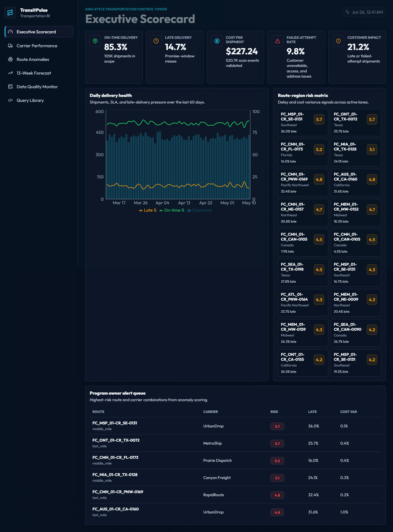Image resolution: width=393 pixels, height=532 pixels.
Task: Select the FC_ONT_01-CR_TX-0072 Texas risk card
Action: click(356, 122)
